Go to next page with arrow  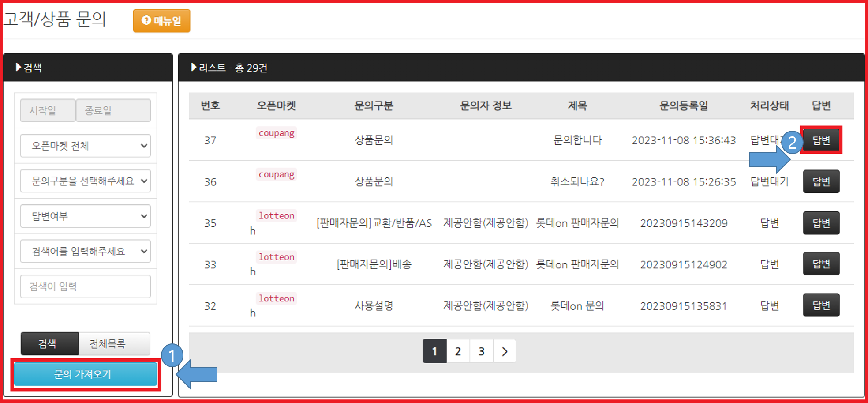(x=505, y=351)
